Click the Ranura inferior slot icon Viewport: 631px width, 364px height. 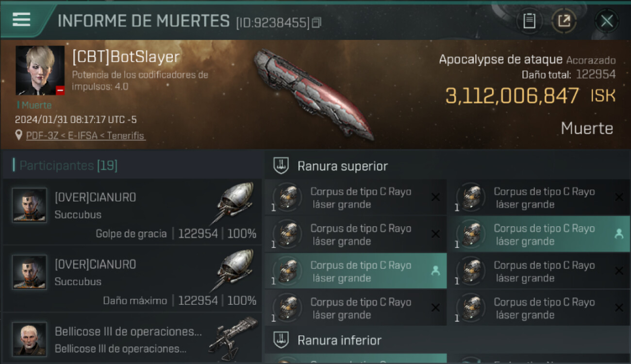point(281,340)
